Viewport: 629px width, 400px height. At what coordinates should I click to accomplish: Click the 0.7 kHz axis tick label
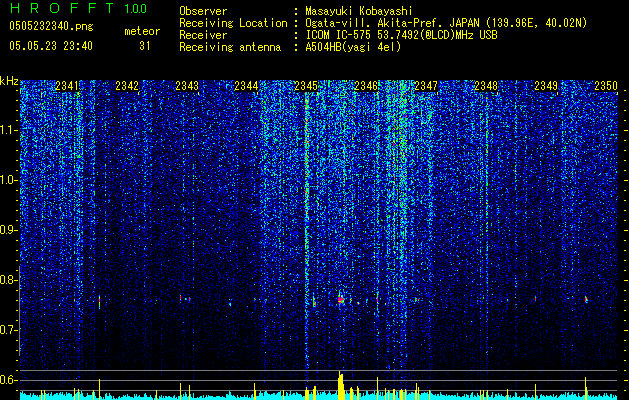(9, 330)
